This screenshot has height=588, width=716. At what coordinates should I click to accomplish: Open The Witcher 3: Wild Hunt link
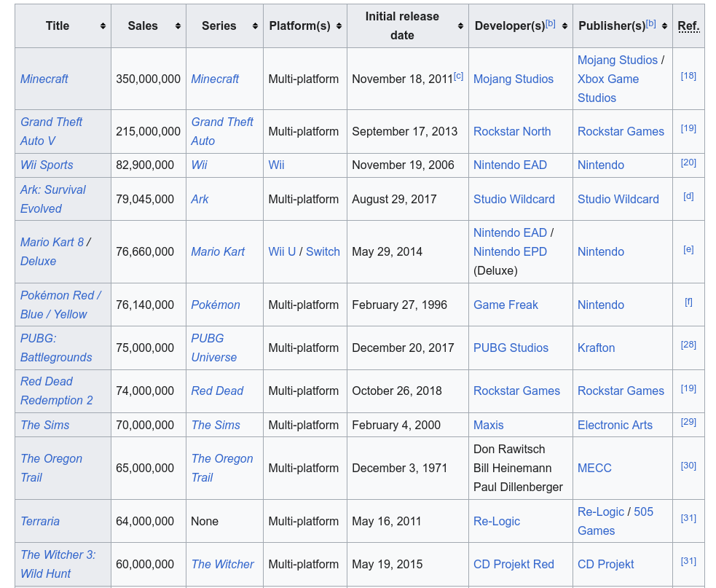tap(58, 564)
